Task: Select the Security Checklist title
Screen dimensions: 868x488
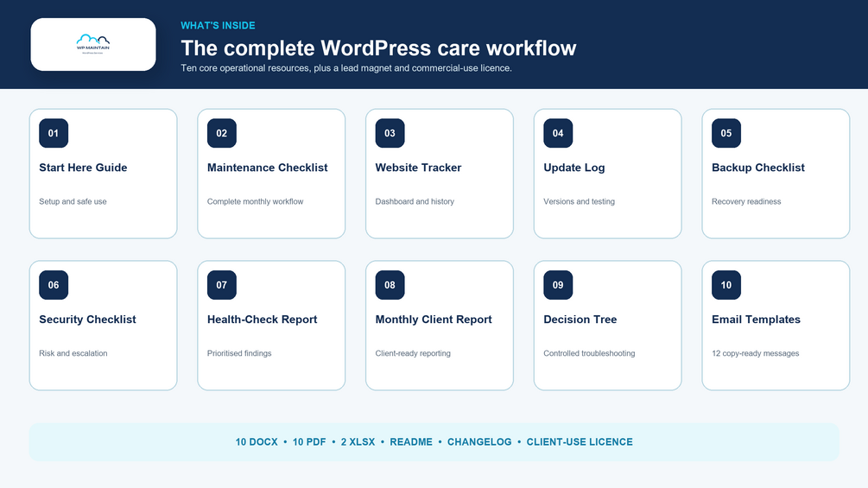Action: pyautogui.click(x=87, y=320)
